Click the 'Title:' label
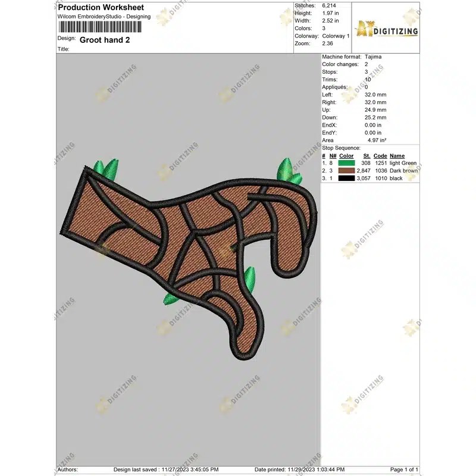 click(64, 49)
